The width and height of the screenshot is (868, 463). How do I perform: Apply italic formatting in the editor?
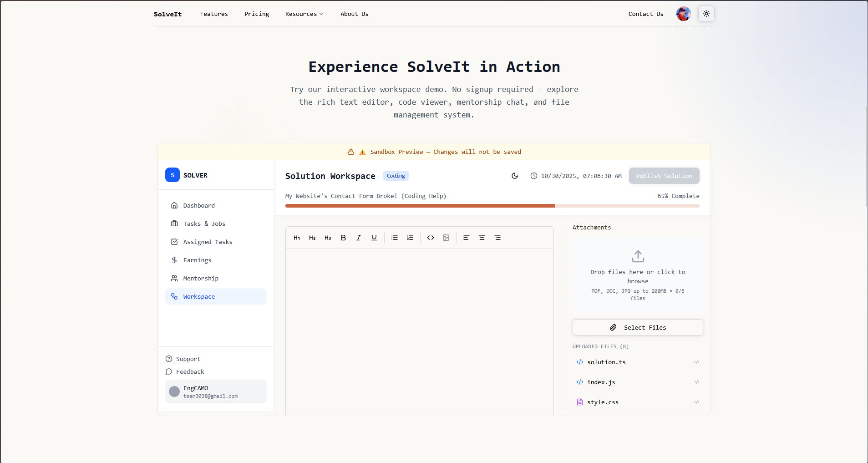pyautogui.click(x=358, y=238)
